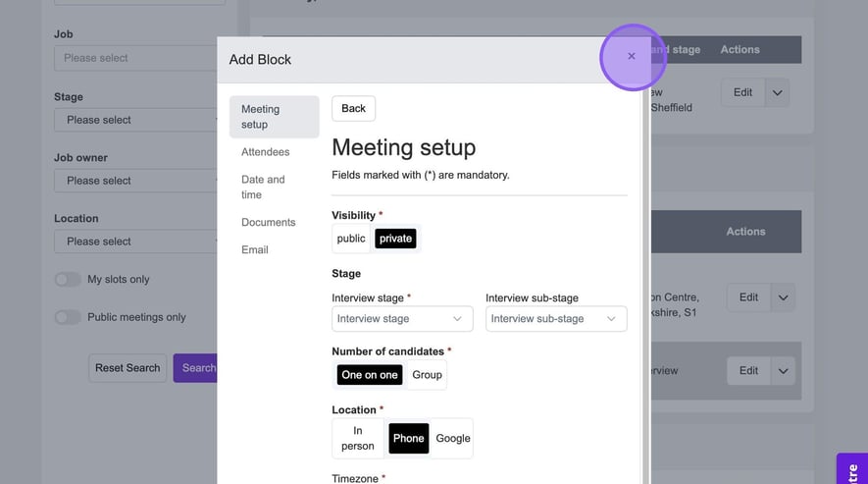Expand the Job owner dropdown
The width and height of the screenshot is (868, 484).
point(137,181)
